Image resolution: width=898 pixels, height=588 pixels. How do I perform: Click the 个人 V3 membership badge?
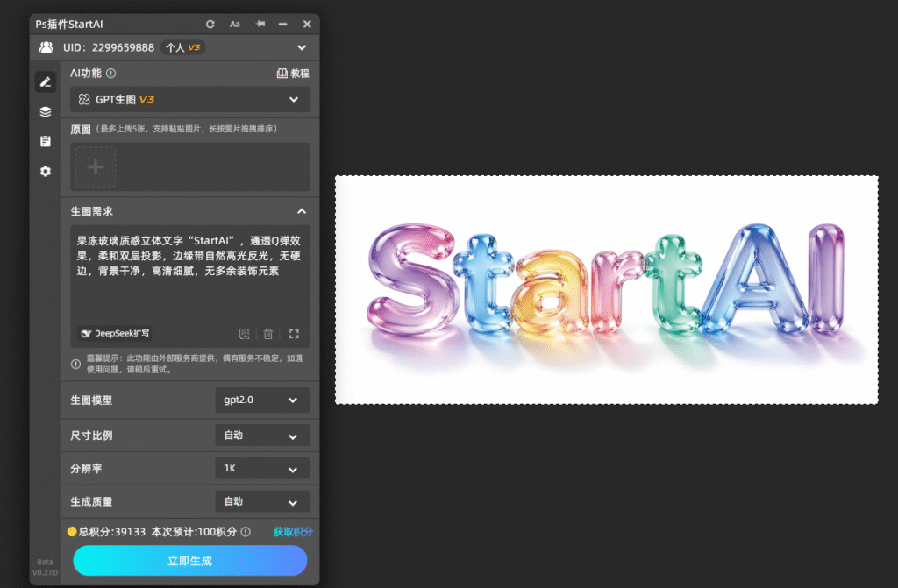(x=182, y=47)
